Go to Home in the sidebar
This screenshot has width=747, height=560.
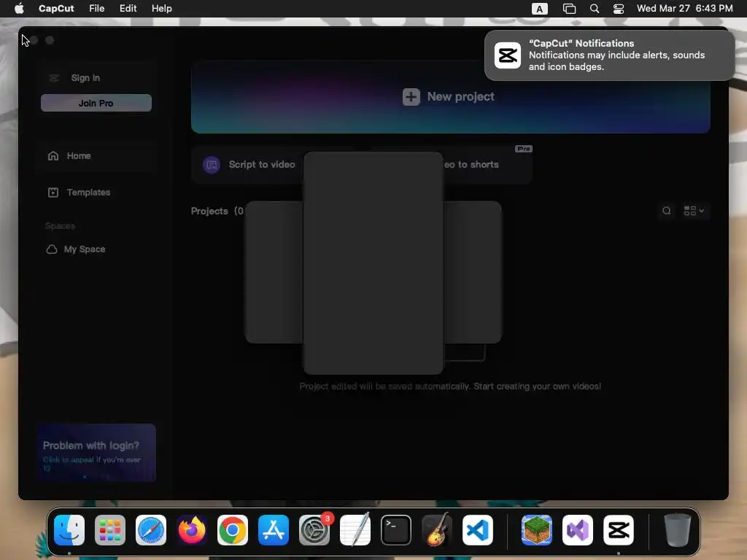click(x=96, y=156)
